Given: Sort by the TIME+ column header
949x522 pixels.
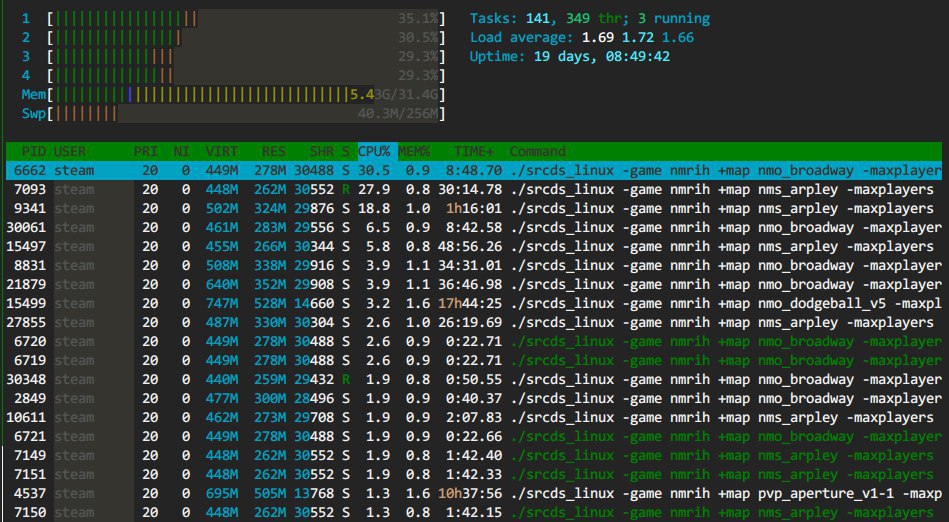Looking at the screenshot, I should tap(475, 151).
